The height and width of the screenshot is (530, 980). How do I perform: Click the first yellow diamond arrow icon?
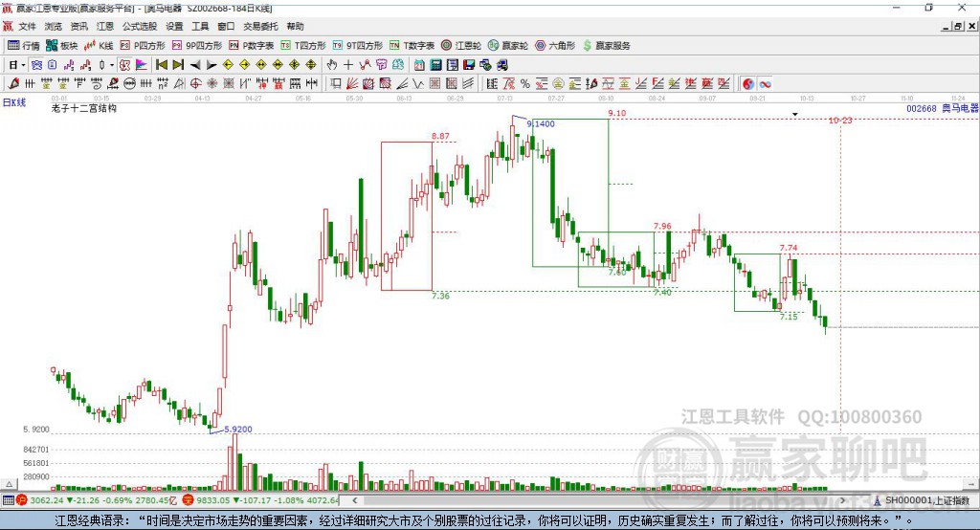pos(228,65)
